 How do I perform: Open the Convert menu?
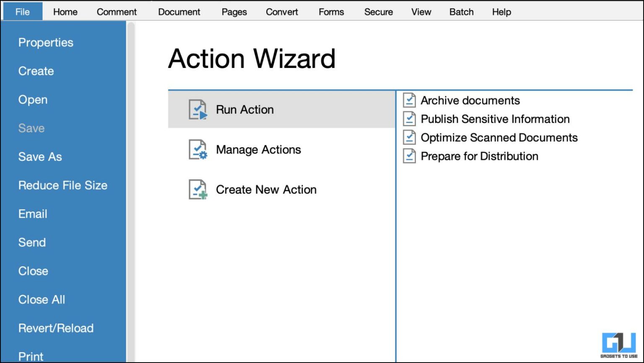[282, 12]
